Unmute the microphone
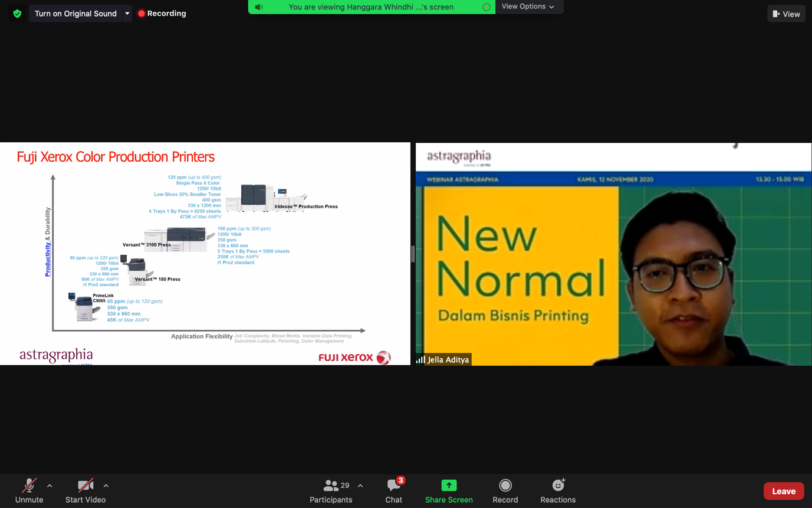The image size is (812, 508). click(x=29, y=491)
